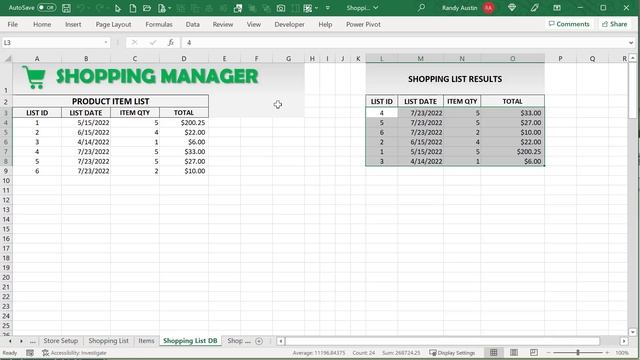The image size is (640, 360).
Task: Select column D header
Action: 184,59
